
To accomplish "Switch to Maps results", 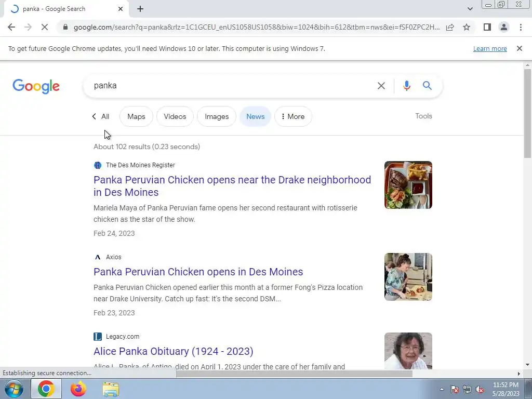I will coord(136,116).
